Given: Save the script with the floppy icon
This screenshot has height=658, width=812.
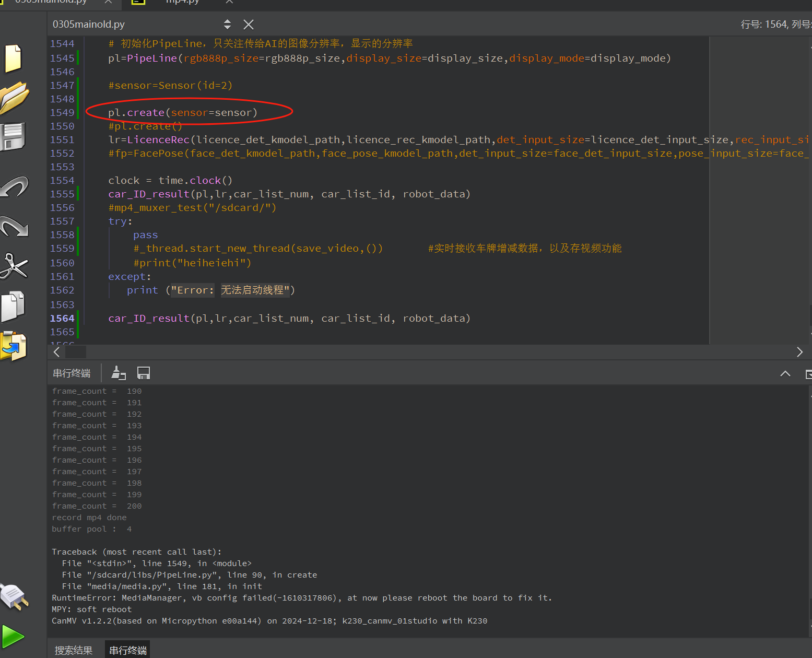Looking at the screenshot, I should [13, 137].
